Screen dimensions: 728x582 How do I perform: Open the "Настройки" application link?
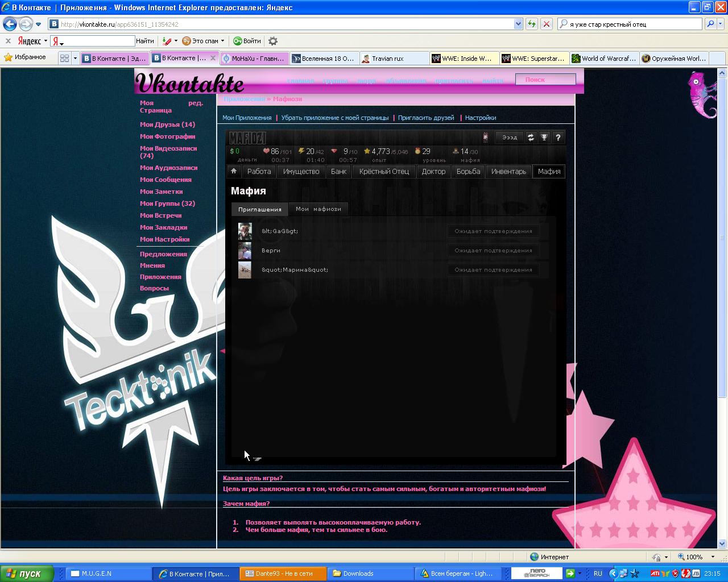(481, 118)
